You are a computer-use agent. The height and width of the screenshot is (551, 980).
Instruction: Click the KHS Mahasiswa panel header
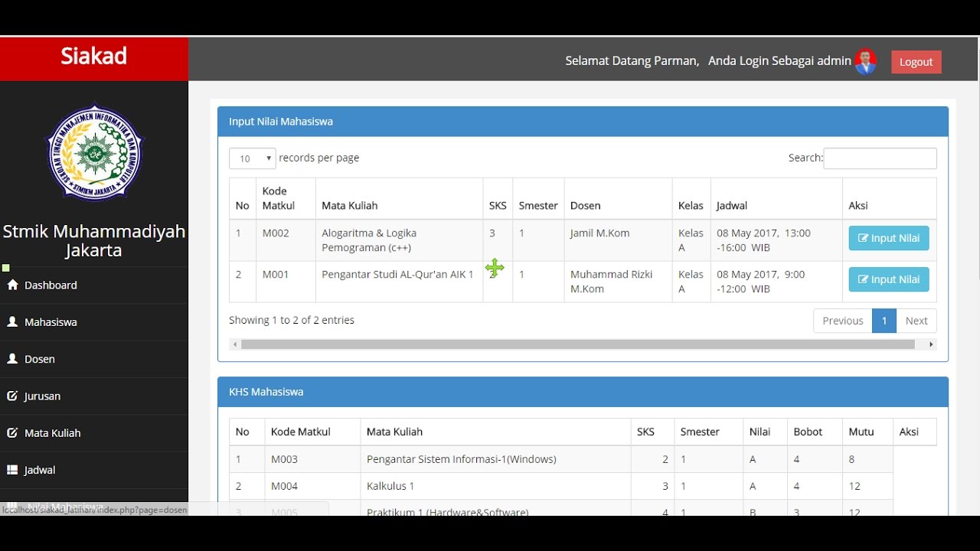[583, 392]
